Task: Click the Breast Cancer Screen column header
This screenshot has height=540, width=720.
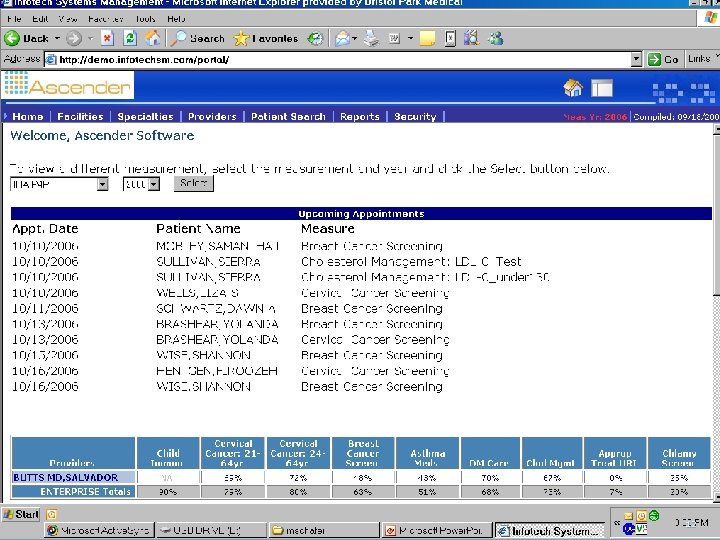Action: click(x=363, y=453)
